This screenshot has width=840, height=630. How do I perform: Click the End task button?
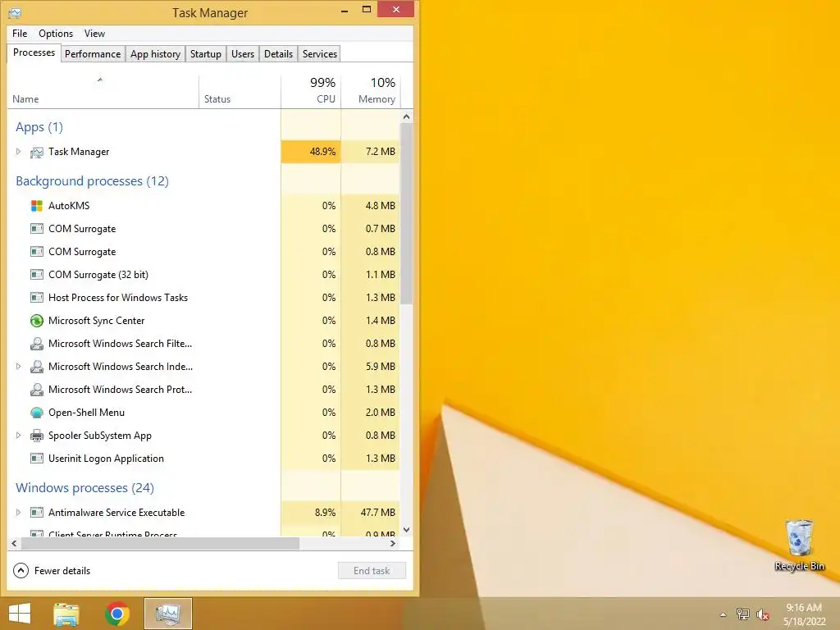coord(372,571)
